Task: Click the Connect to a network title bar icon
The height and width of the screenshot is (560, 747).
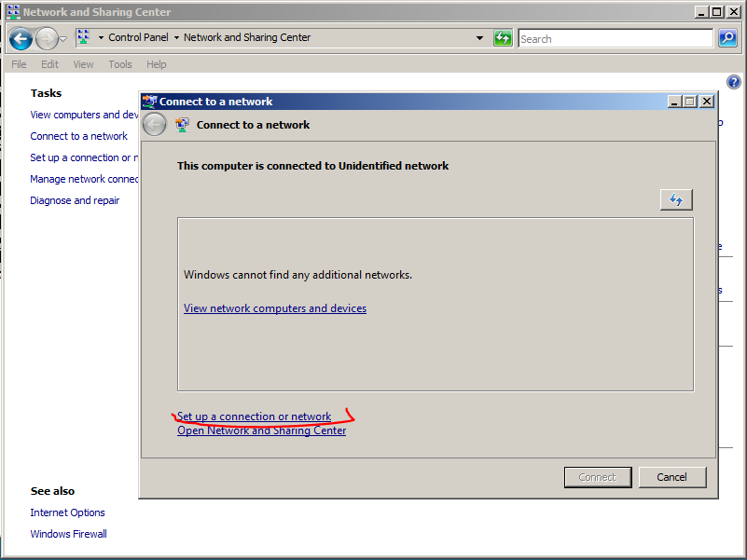Action: pos(149,102)
